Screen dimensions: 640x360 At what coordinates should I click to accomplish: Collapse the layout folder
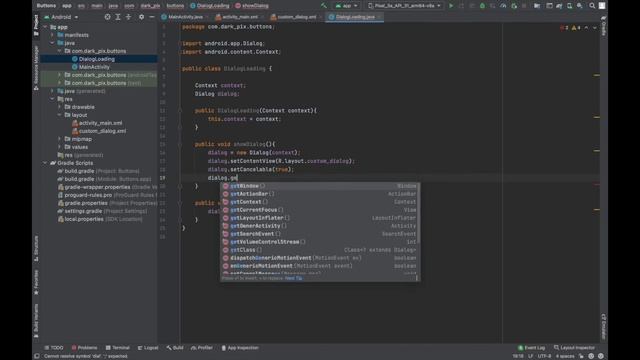click(60, 115)
